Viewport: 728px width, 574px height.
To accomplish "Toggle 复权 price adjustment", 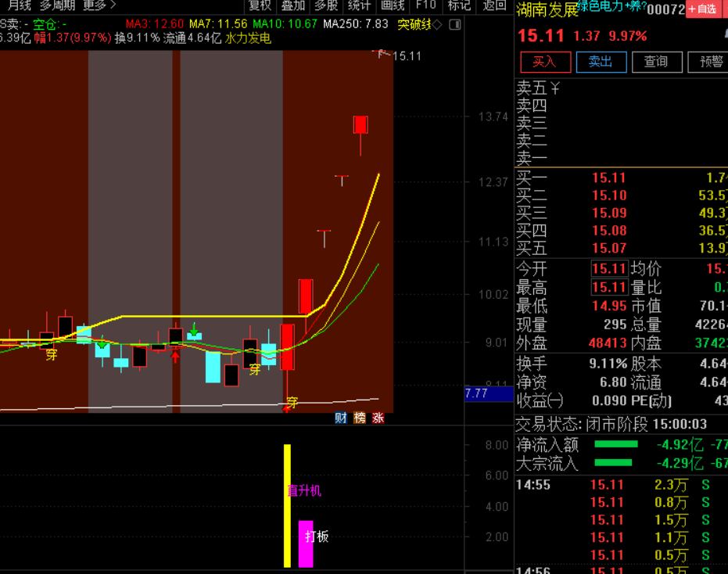I will (x=260, y=6).
